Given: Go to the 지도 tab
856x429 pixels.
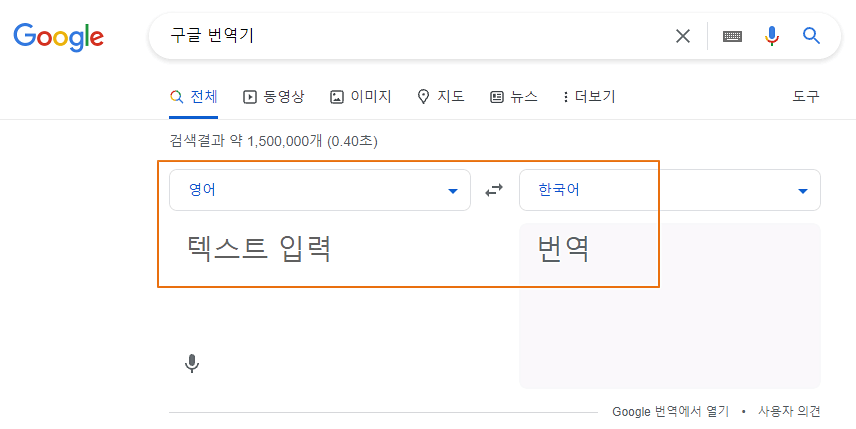Looking at the screenshot, I should pyautogui.click(x=441, y=97).
